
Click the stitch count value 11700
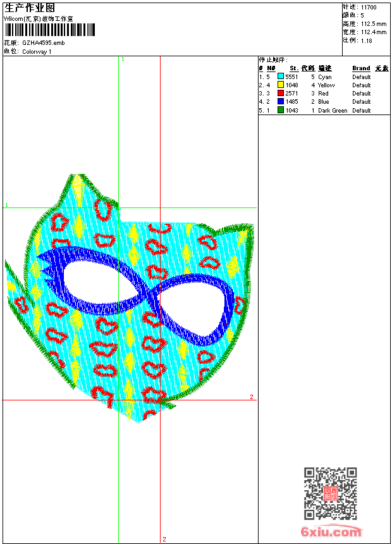369,7
